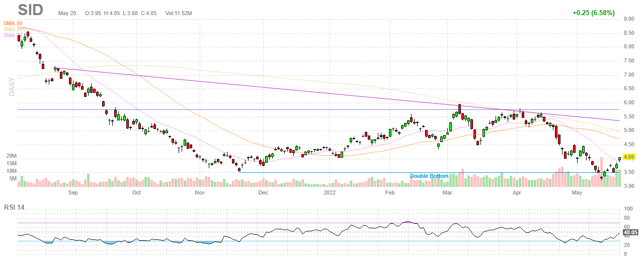Click the O:3.95 open price readout
Image resolution: width=644 pixels, height=262 pixels.
tap(94, 13)
